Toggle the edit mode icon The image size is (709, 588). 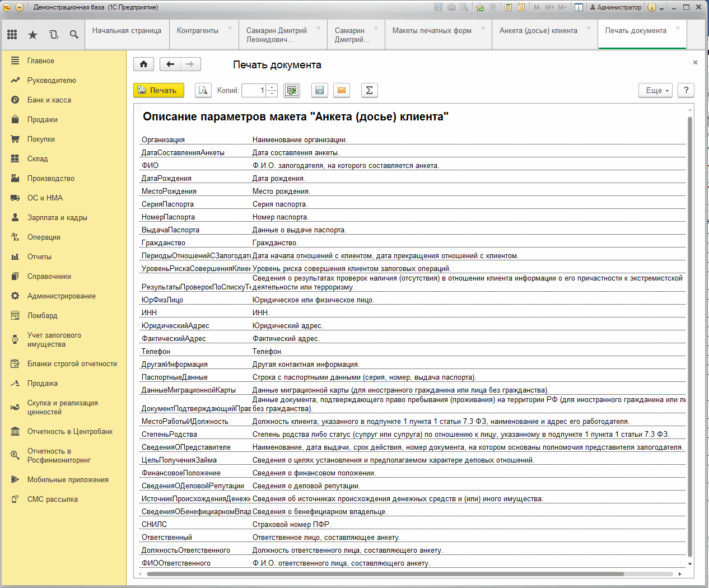tap(292, 90)
